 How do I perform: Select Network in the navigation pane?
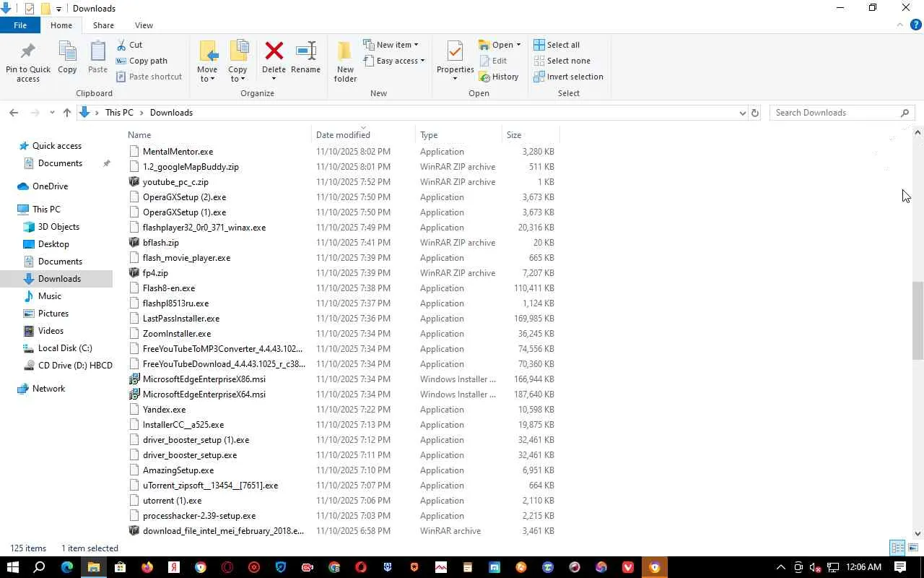[48, 389]
